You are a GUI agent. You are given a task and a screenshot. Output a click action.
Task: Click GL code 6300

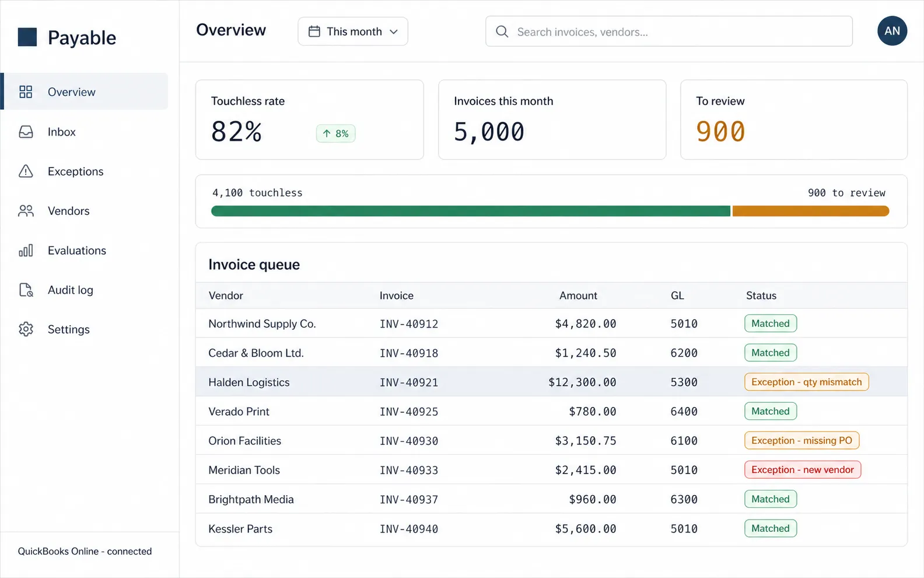point(684,500)
